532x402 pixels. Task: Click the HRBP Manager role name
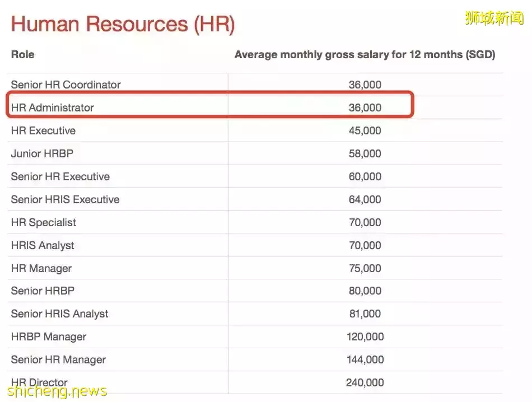(48, 337)
